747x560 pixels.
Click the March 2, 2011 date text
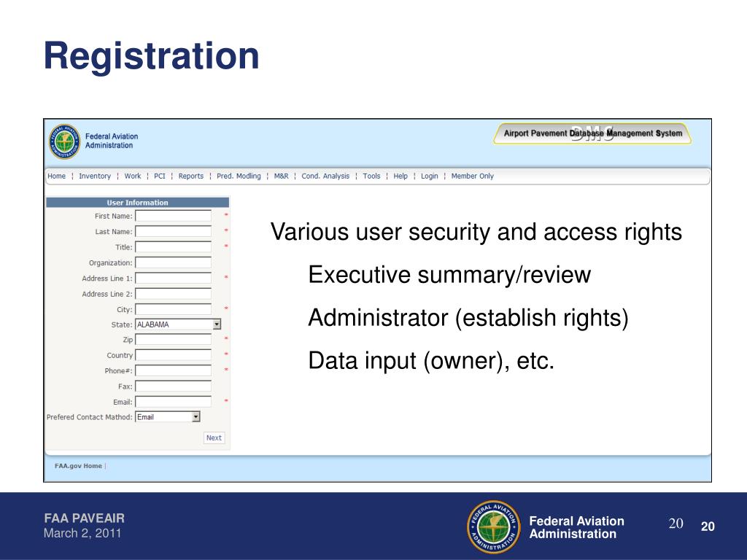coord(82,533)
